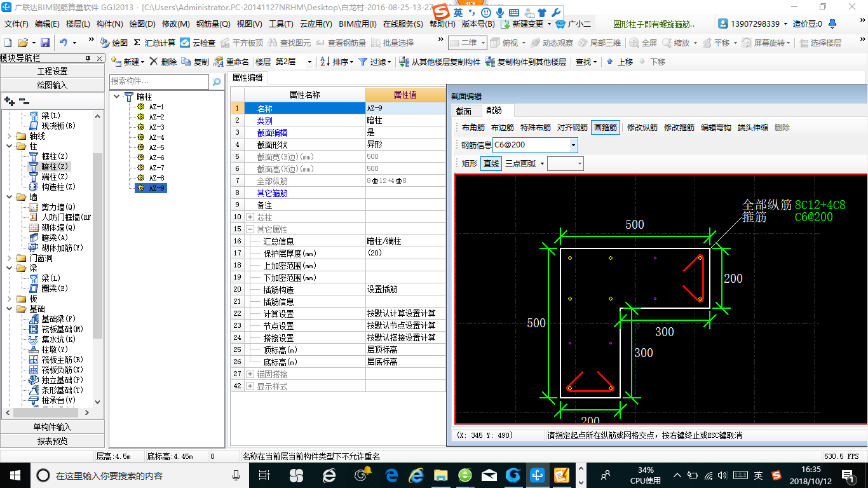Click 从其他楼层复制构件 button
Viewport: 868px width, 488px height.
(440, 62)
